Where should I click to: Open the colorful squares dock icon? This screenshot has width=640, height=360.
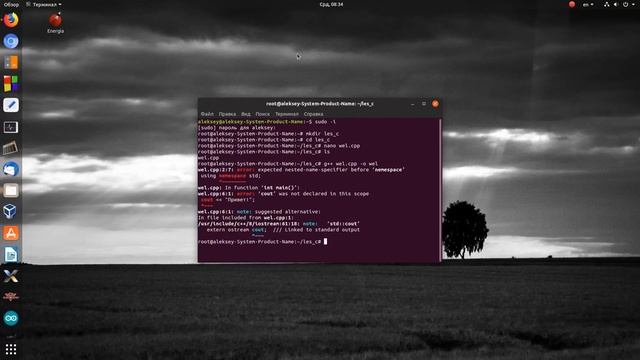click(11, 84)
